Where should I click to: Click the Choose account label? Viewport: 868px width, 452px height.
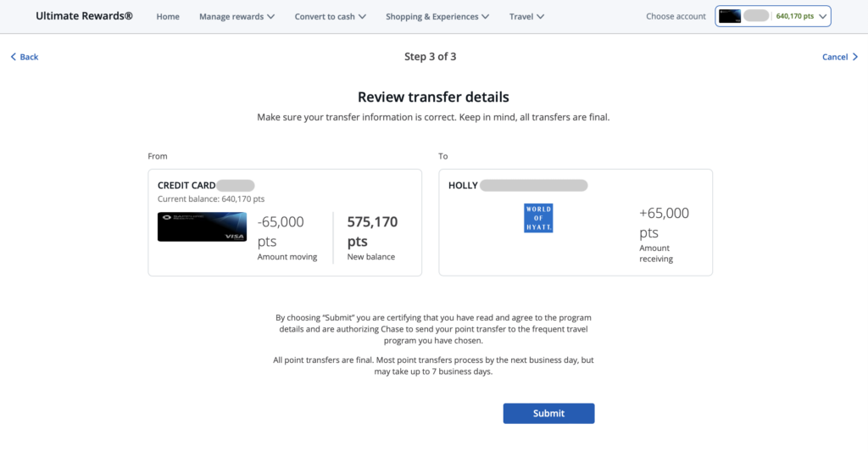click(x=676, y=16)
